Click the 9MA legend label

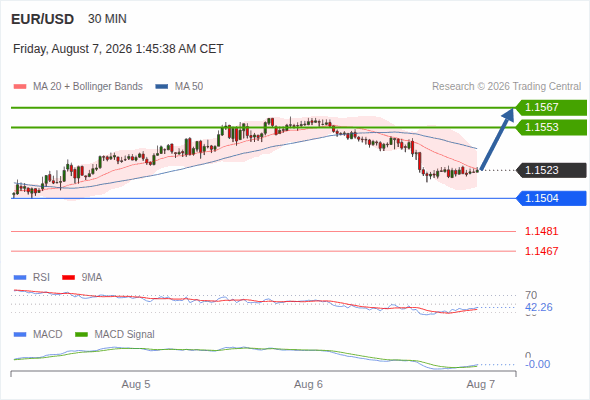pyautogui.click(x=92, y=278)
